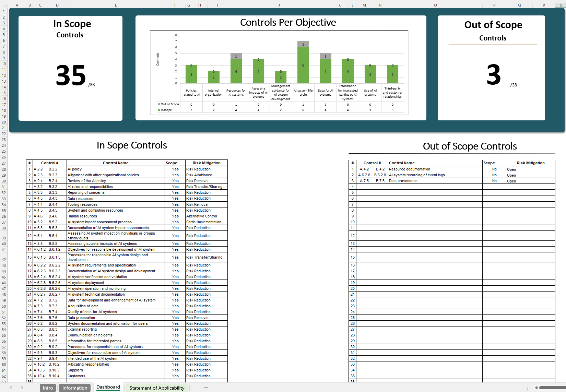566x392 pixels.
Task: Click the green Inscope legend marker
Action: coord(159,110)
